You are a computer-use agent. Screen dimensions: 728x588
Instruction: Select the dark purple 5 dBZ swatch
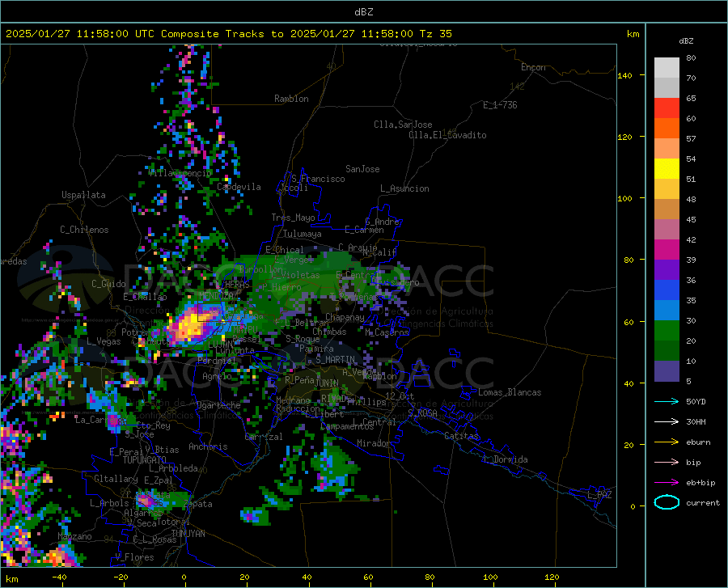coord(667,371)
